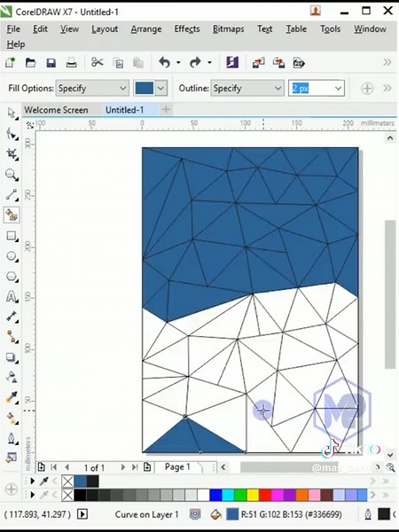Screen dimensions: 399x532
Task: Select the Page 1 tab
Action: point(177,467)
